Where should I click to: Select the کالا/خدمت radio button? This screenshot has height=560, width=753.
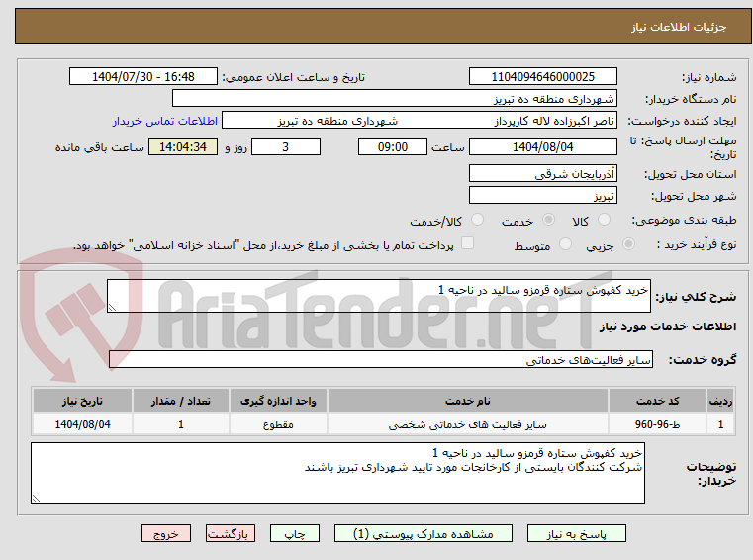[477, 220]
